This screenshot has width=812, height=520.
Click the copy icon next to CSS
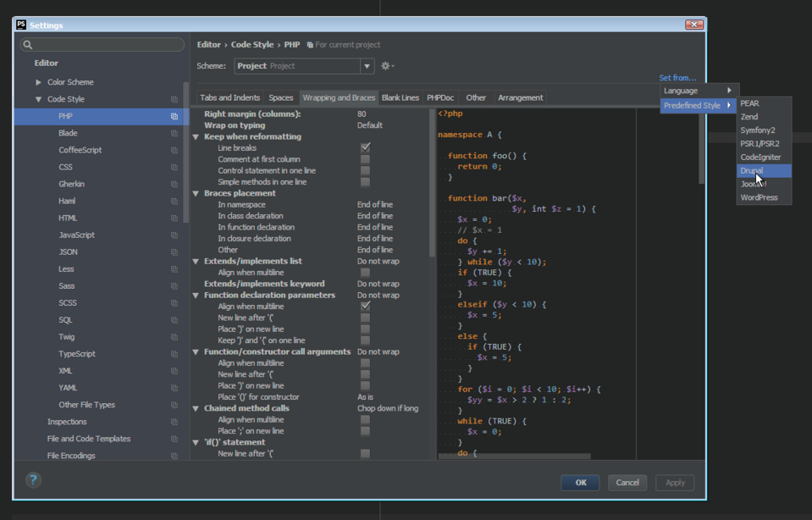(174, 168)
